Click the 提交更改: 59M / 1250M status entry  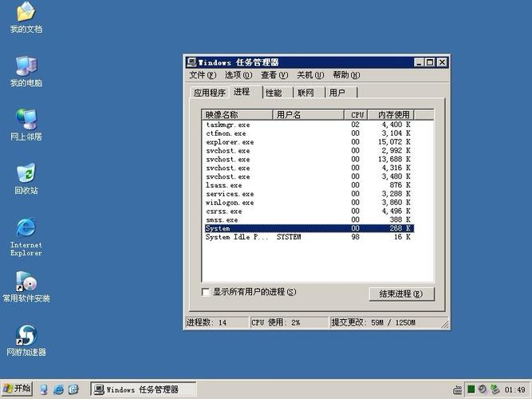tap(387, 322)
